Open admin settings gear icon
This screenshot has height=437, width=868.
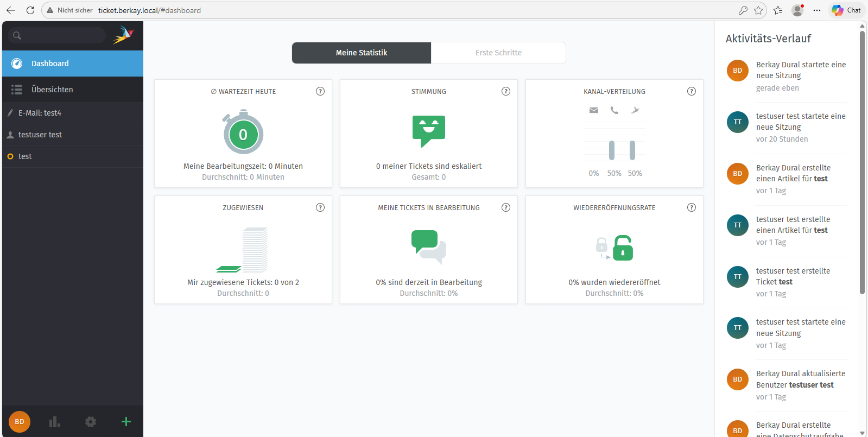coord(91,422)
